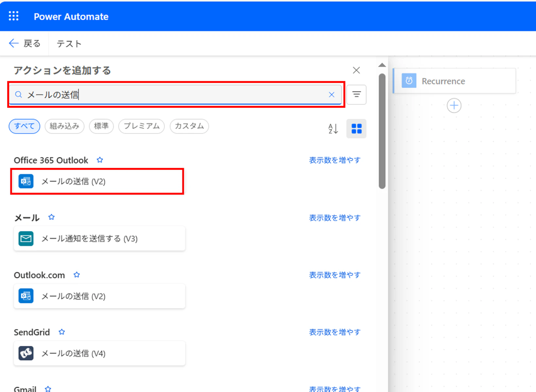Click the Gmail connector heading
Screen dimensions: 536x392
coord(25,389)
